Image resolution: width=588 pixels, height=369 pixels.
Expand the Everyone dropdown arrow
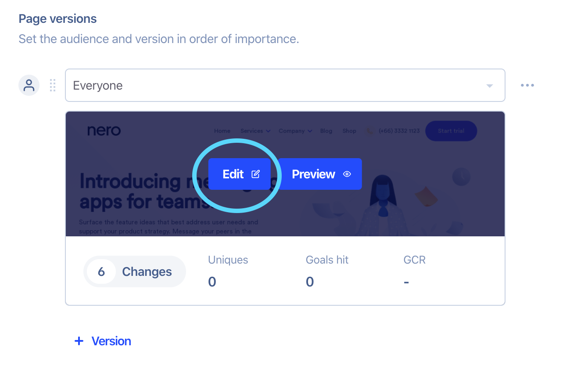tap(490, 86)
